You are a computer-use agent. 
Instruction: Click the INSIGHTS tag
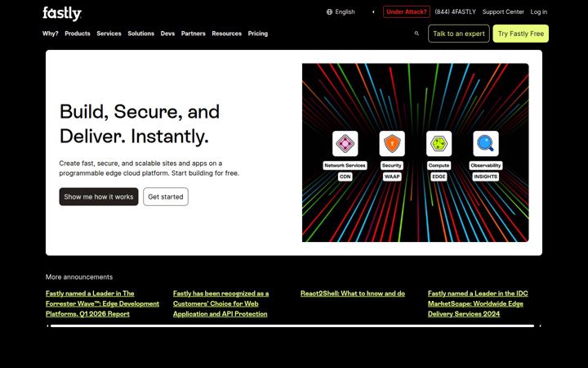486,177
